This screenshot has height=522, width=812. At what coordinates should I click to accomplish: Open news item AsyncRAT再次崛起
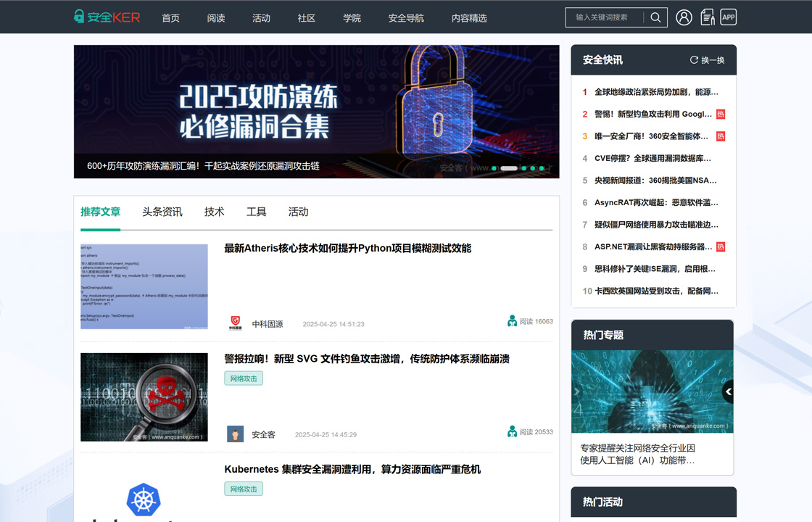656,202
